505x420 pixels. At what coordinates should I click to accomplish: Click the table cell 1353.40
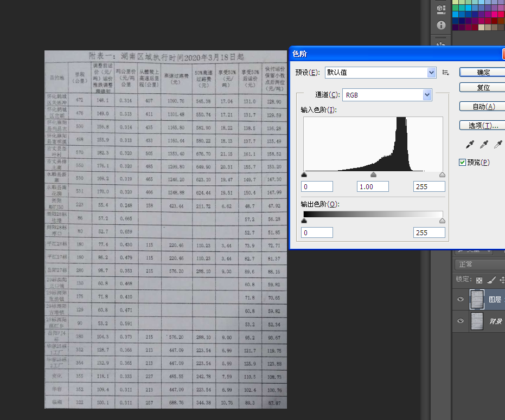pos(176,153)
